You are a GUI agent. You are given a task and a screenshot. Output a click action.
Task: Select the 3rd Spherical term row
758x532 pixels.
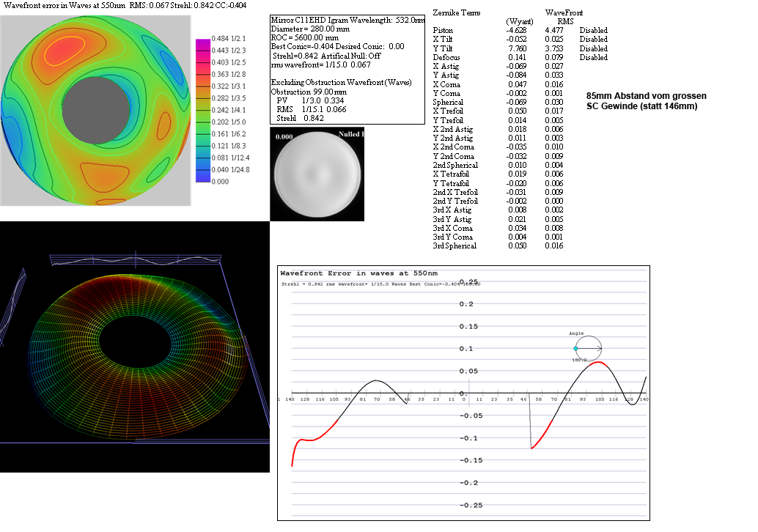[x=455, y=245]
